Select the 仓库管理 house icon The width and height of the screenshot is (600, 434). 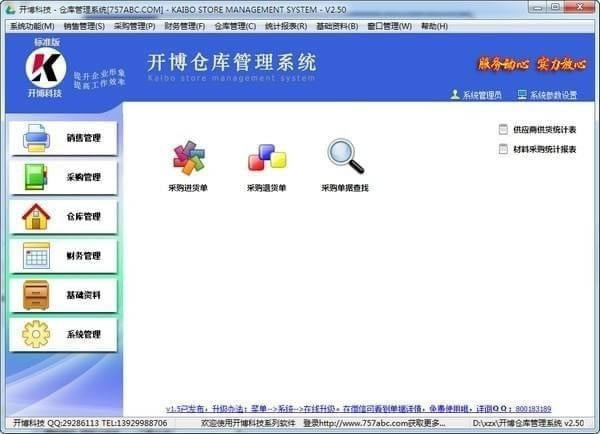pos(36,217)
